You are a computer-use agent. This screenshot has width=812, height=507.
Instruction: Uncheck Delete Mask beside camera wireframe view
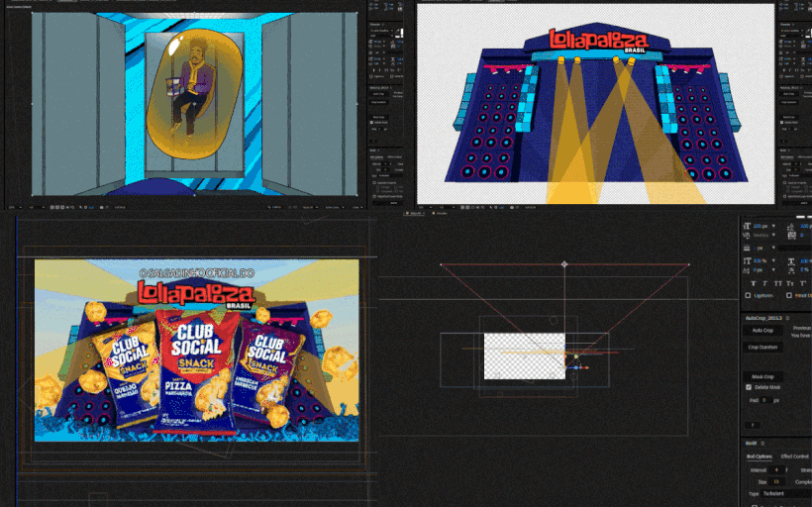click(749, 387)
